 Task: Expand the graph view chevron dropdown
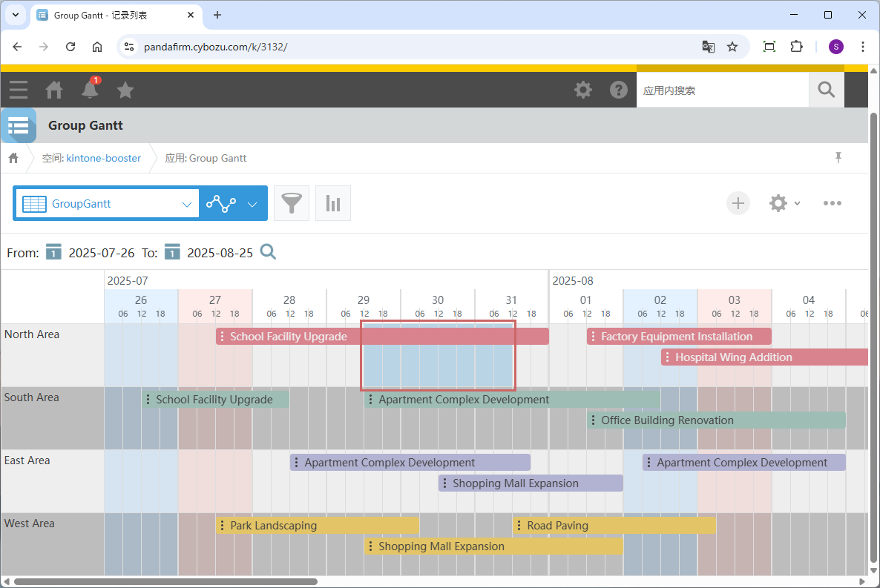click(252, 204)
